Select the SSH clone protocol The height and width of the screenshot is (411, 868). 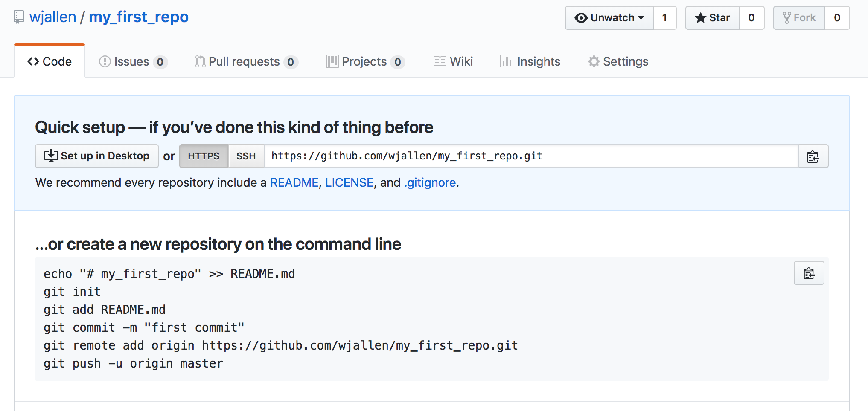pos(246,156)
